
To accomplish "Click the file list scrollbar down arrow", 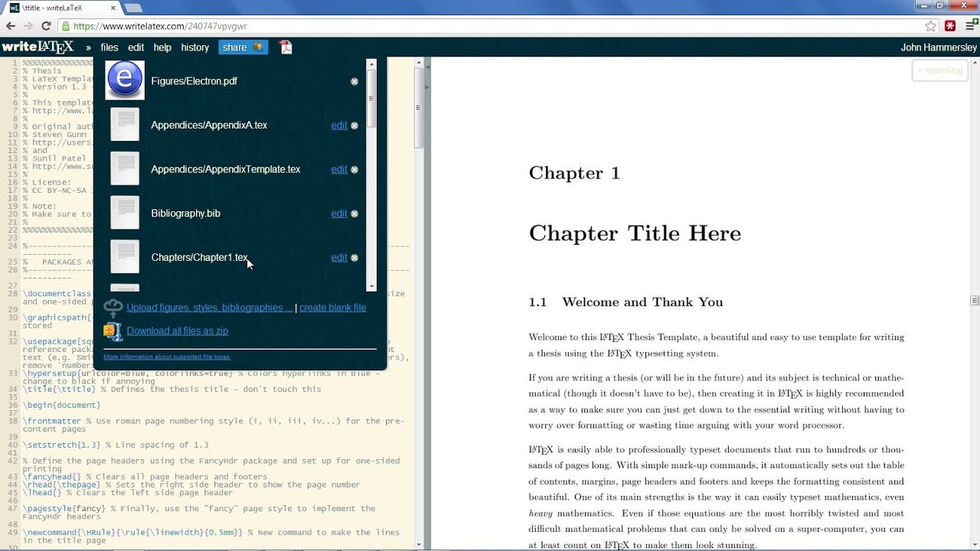I will coord(371,286).
